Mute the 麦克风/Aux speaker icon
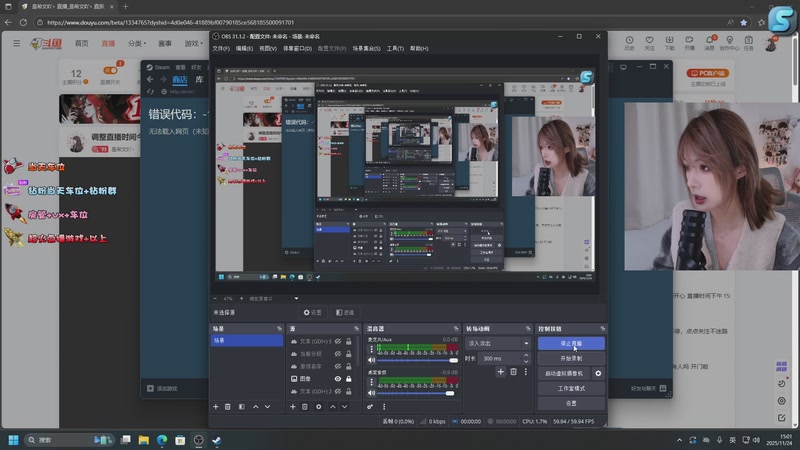800x450 pixels. coord(372,359)
